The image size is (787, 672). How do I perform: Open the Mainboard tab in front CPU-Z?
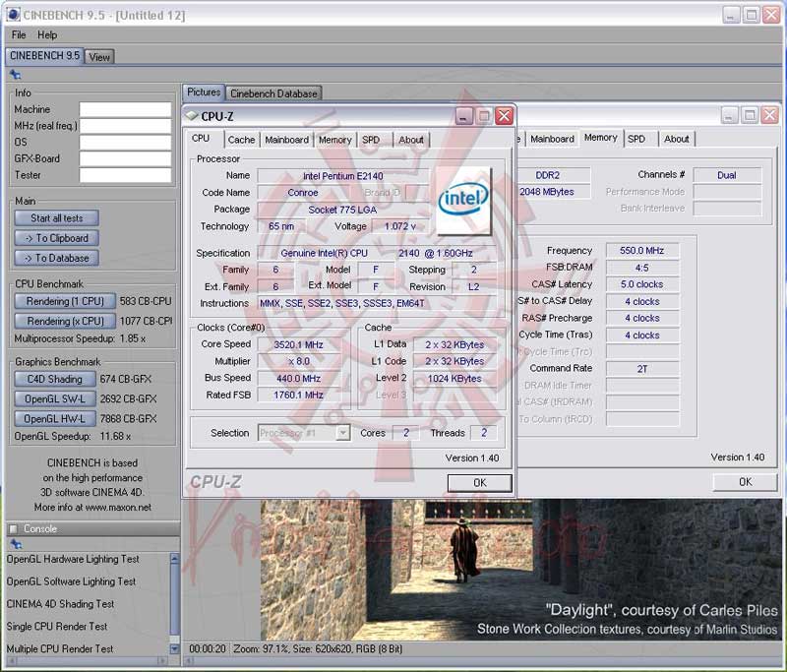point(286,140)
